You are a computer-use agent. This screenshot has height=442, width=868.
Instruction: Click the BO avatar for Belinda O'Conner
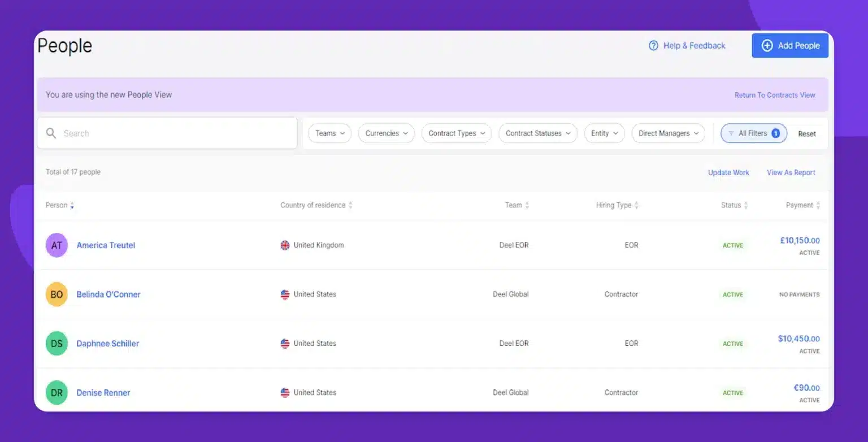point(57,294)
